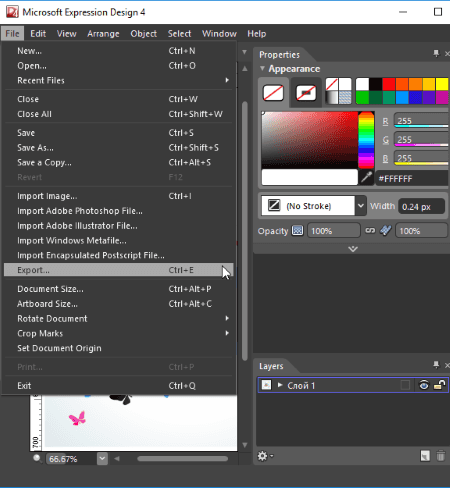
Task: Click the link opacity chain icon
Action: (x=370, y=231)
